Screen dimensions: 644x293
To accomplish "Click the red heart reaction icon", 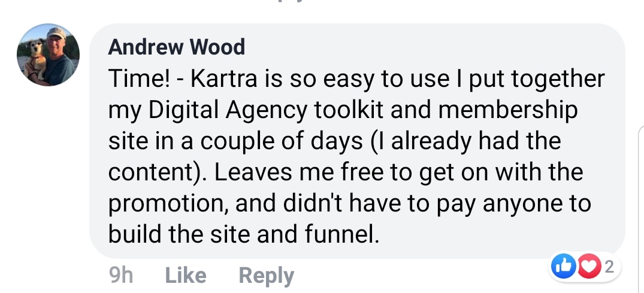I will 589,267.
